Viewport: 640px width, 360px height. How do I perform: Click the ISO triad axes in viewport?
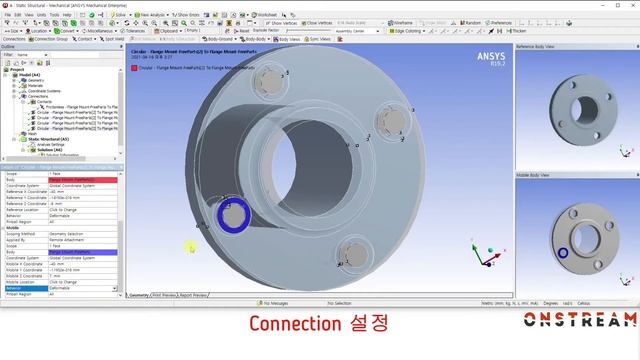pos(488,253)
